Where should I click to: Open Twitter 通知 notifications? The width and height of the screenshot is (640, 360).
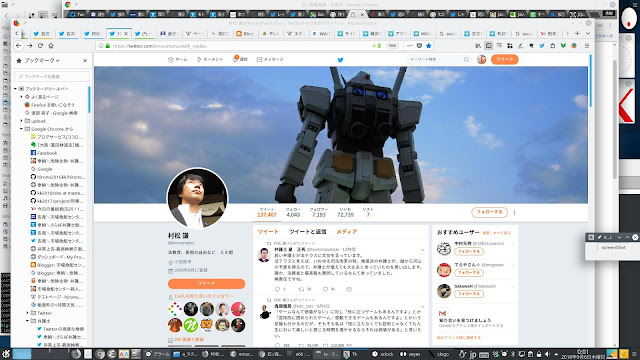(x=240, y=60)
